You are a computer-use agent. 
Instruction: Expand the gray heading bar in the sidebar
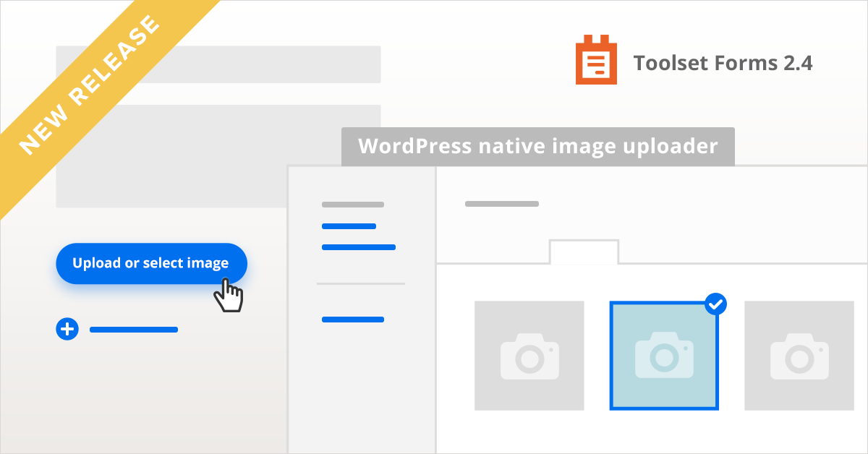click(x=353, y=205)
